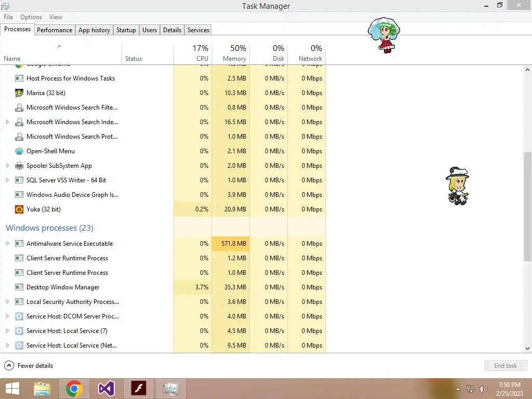532x399 pixels.
Task: Click the Marisa witch desktop mascot
Action: pos(458,186)
